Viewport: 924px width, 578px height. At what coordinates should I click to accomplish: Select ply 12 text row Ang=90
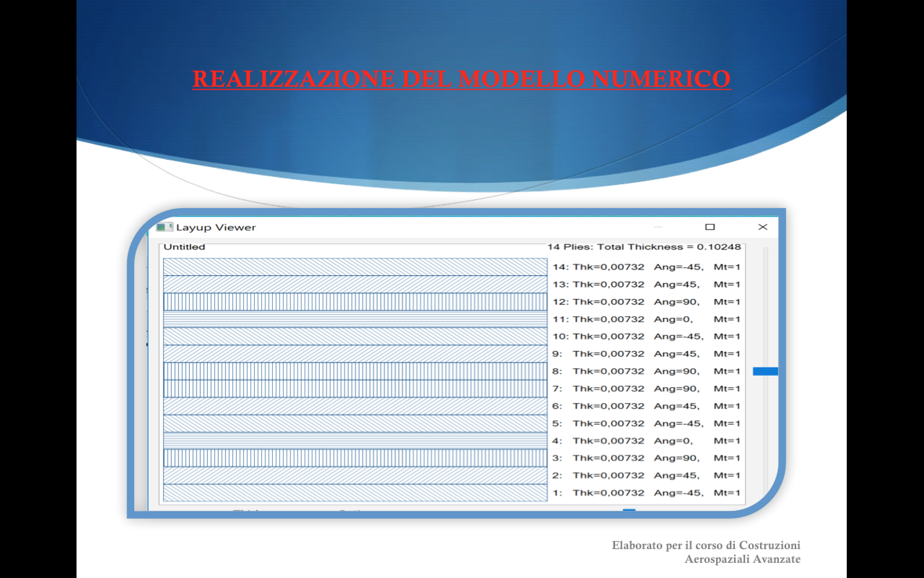pos(646,302)
